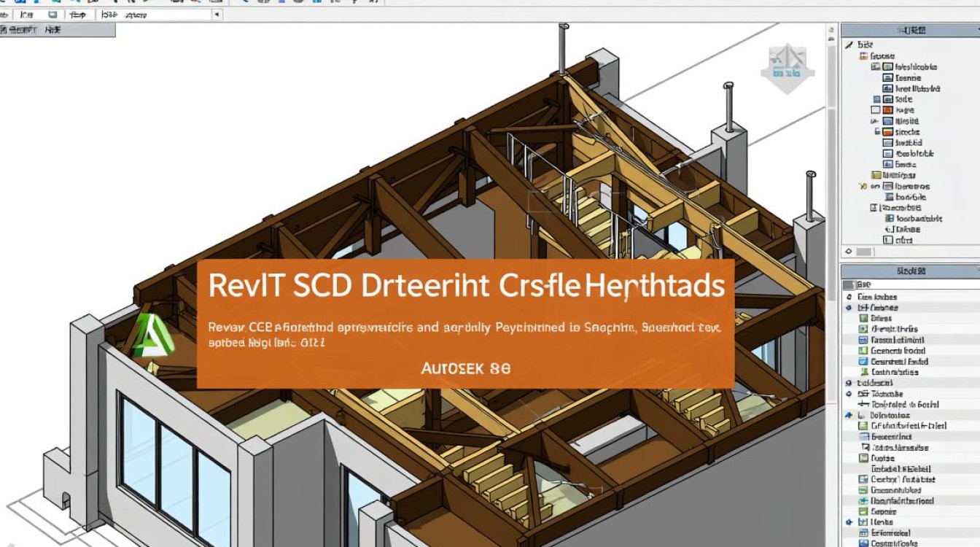
Task: Open the dropdown arrow beside the toolbar combo box
Action: tap(217, 14)
